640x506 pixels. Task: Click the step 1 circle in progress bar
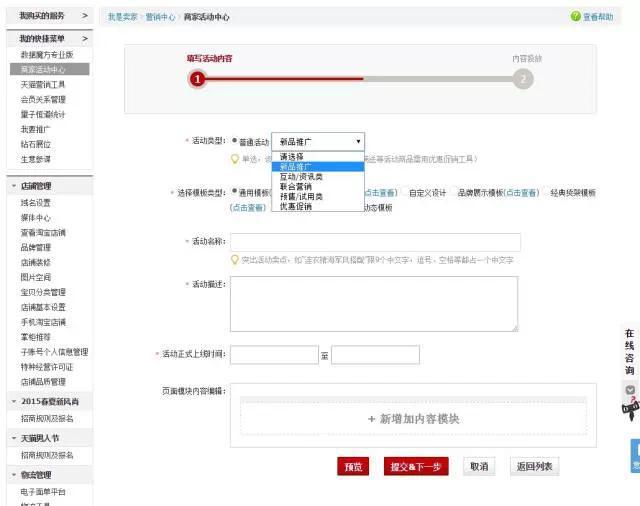click(x=198, y=79)
